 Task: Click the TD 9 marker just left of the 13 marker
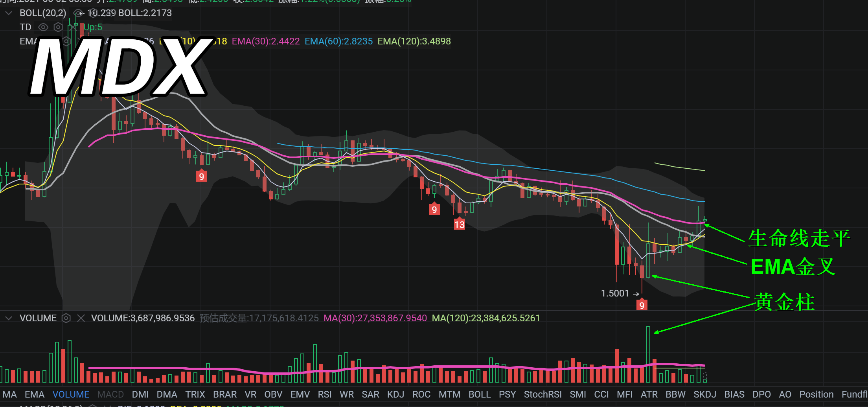tap(434, 209)
